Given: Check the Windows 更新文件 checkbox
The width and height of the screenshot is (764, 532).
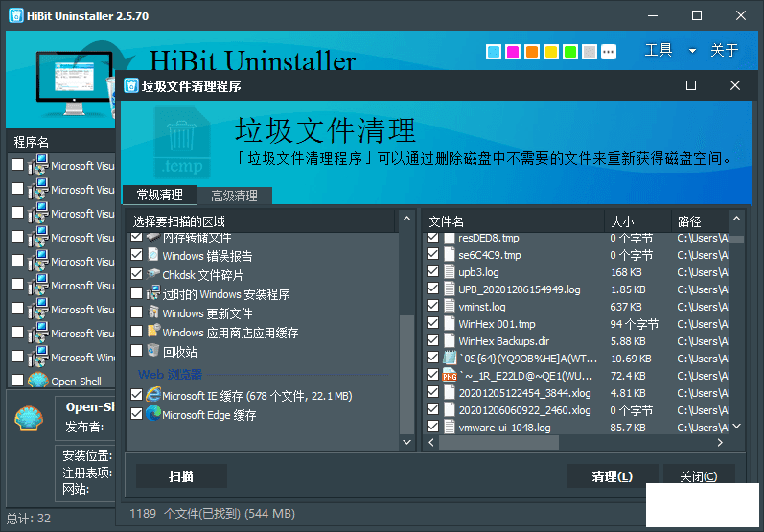Looking at the screenshot, I should click(x=137, y=312).
